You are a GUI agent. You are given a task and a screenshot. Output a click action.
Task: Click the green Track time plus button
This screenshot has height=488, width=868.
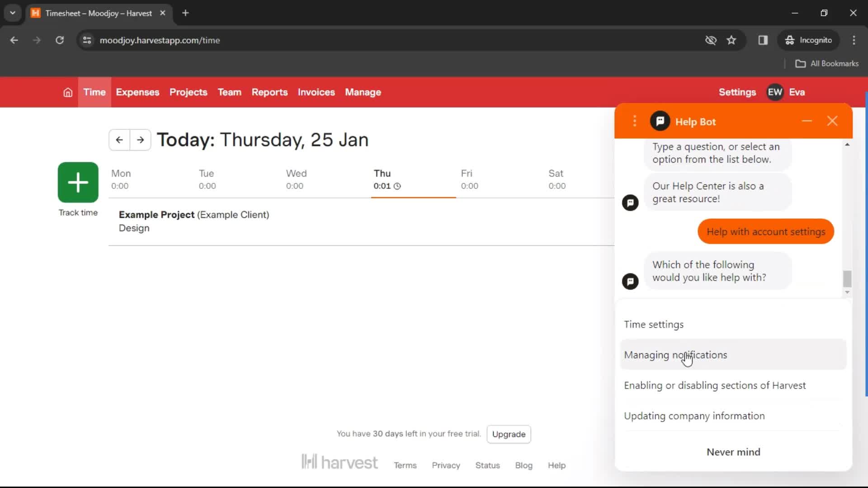(x=78, y=183)
